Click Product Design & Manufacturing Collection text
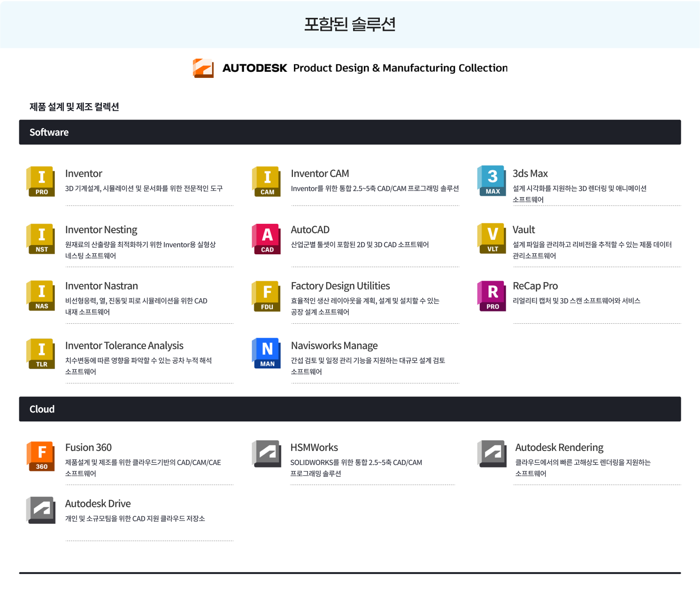Screen dimensions: 700x596 [400, 69]
